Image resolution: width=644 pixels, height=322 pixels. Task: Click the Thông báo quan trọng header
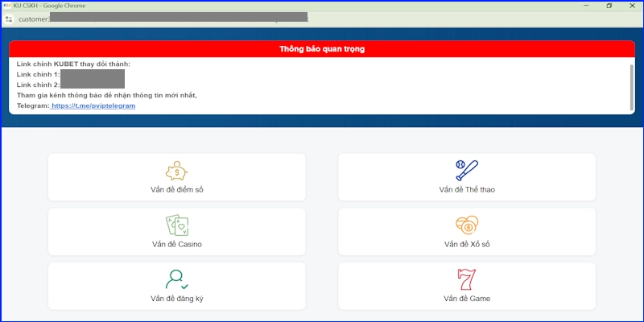click(x=322, y=49)
